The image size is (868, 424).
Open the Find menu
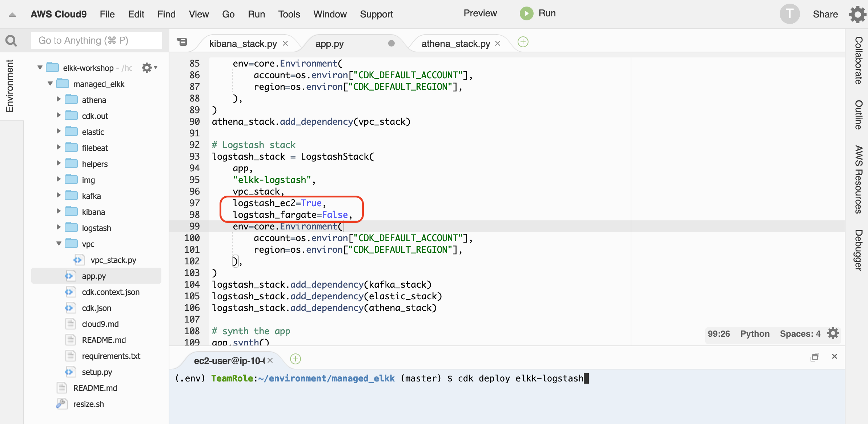[166, 14]
